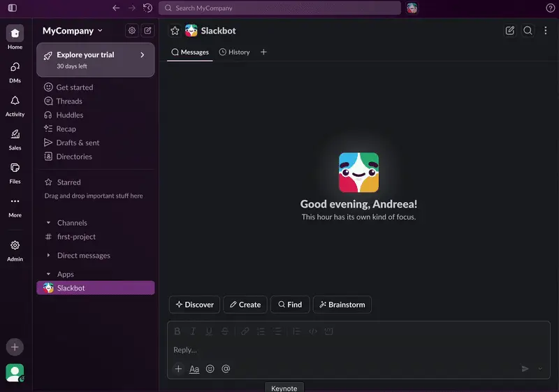Collapse the Channels section
This screenshot has height=392, width=559.
click(48, 223)
